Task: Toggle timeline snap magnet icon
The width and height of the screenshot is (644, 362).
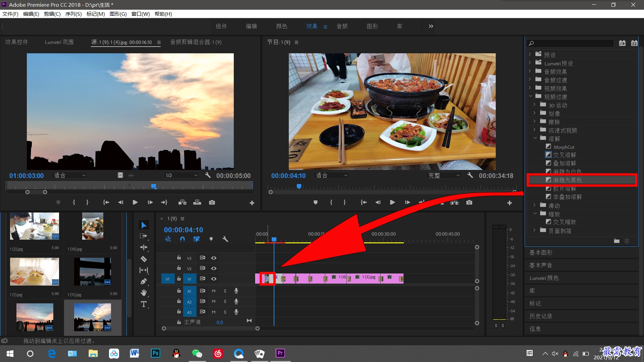Action: pos(182,239)
